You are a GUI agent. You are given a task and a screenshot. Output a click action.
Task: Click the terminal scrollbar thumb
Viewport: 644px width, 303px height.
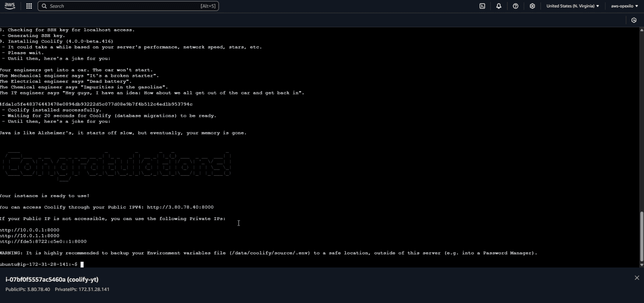pyautogui.click(x=642, y=236)
